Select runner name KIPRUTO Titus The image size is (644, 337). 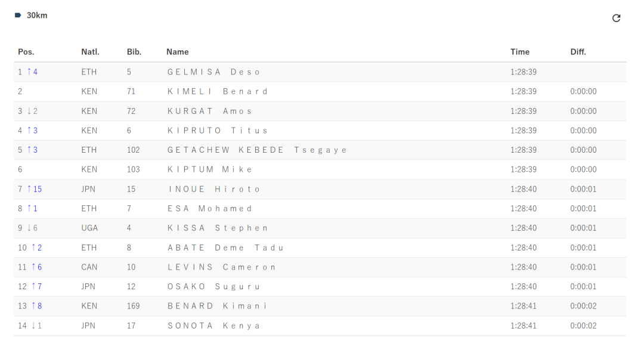tap(218, 131)
